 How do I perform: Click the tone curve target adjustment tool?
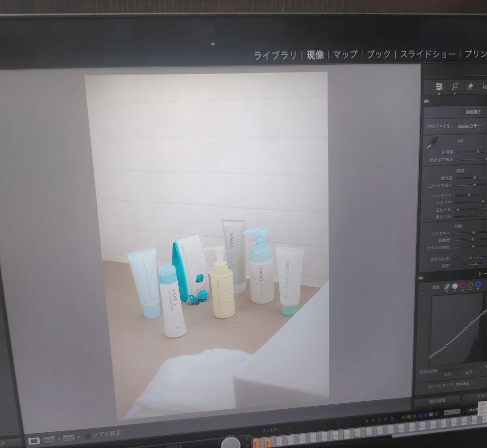click(423, 288)
